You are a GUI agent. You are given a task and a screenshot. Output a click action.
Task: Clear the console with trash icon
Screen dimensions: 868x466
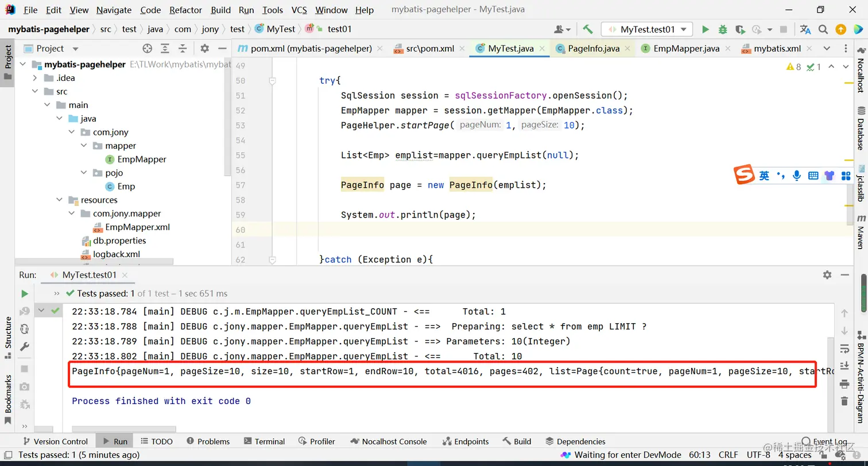click(x=844, y=401)
